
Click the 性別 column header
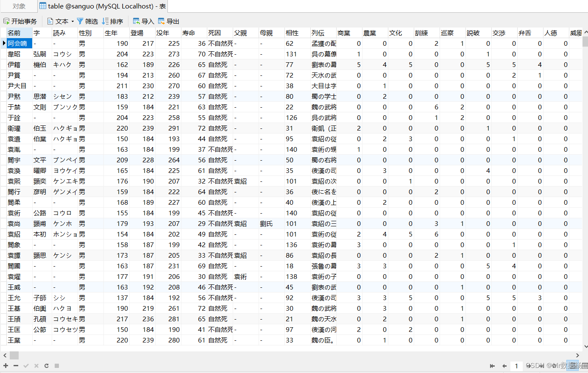pyautogui.click(x=91, y=33)
